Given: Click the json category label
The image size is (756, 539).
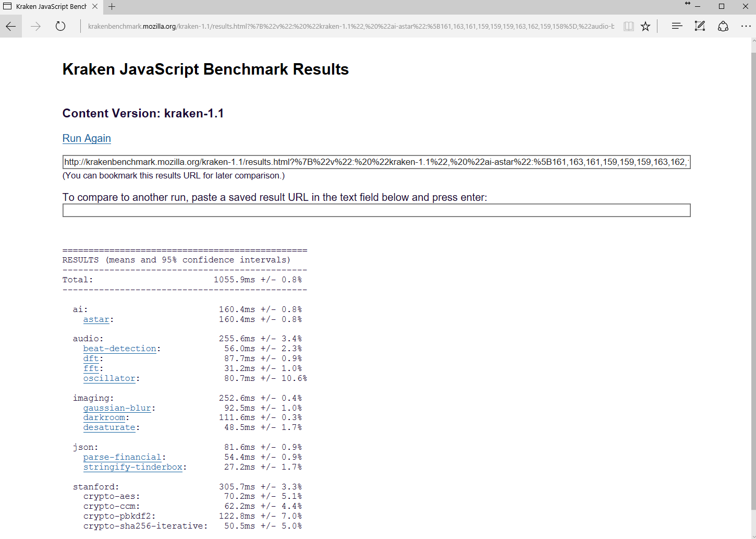Looking at the screenshot, I should click(x=86, y=447).
